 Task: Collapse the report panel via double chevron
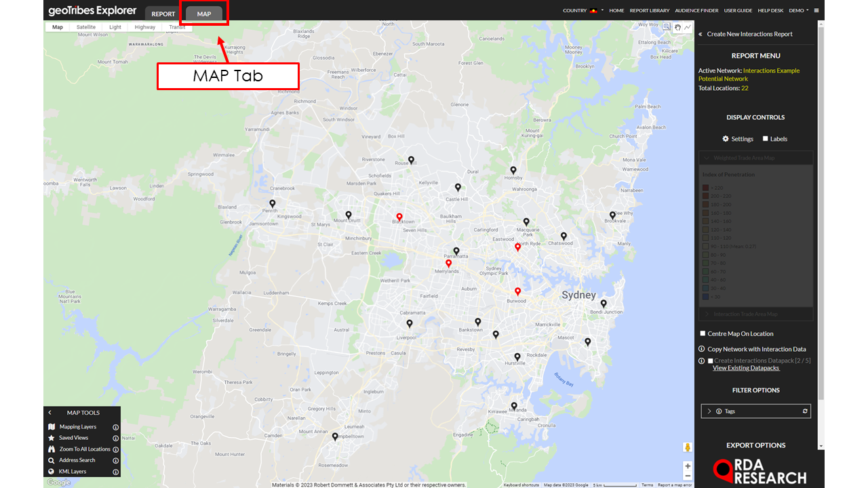click(701, 34)
